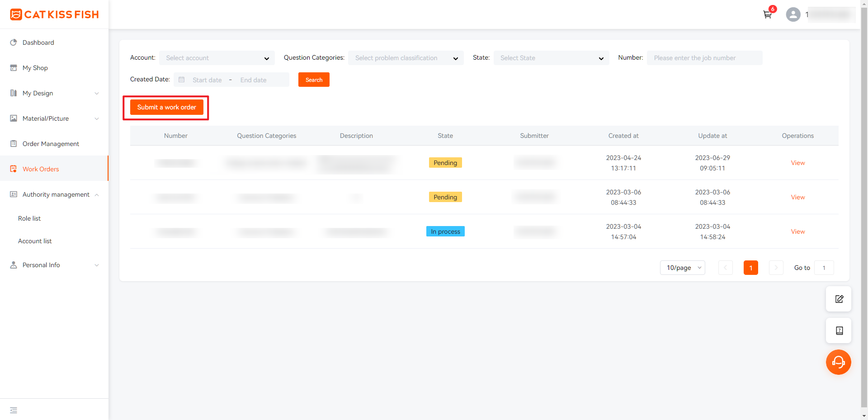The height and width of the screenshot is (420, 868).
Task: Click the floating edit/feedback icon
Action: (x=839, y=299)
